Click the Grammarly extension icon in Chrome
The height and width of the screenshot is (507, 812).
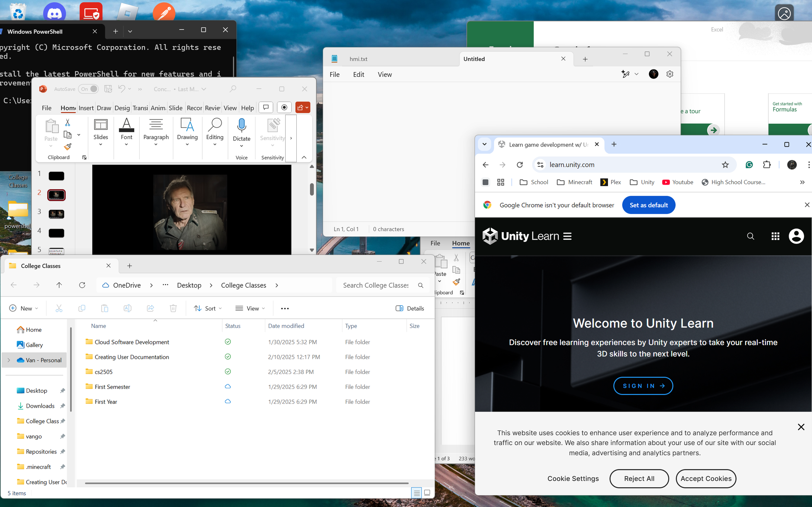pos(749,165)
